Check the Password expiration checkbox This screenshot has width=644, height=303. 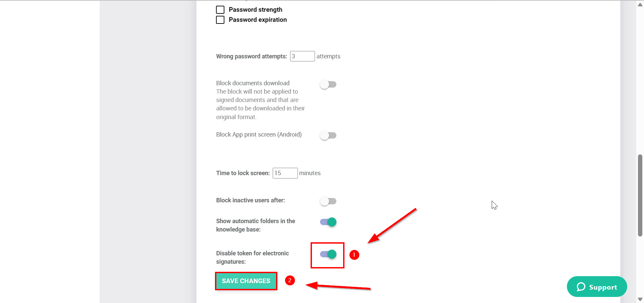click(220, 20)
